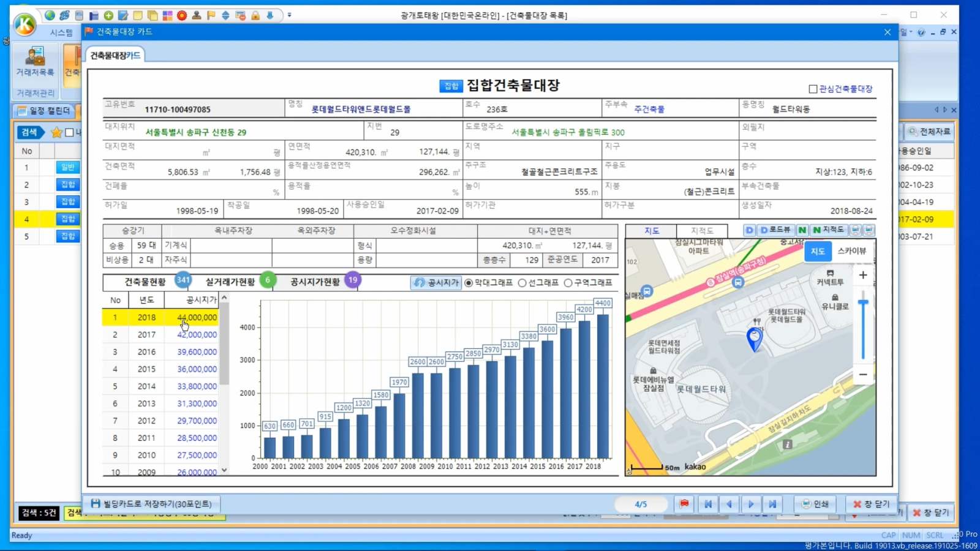
Task: Click 빌딩카드로 저장하기 button
Action: [x=151, y=504]
